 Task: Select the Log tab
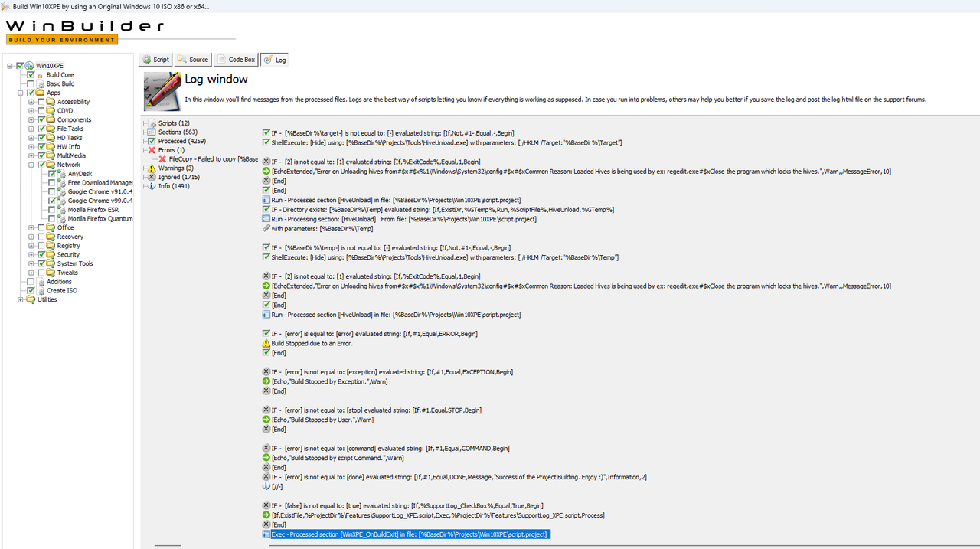[x=275, y=60]
